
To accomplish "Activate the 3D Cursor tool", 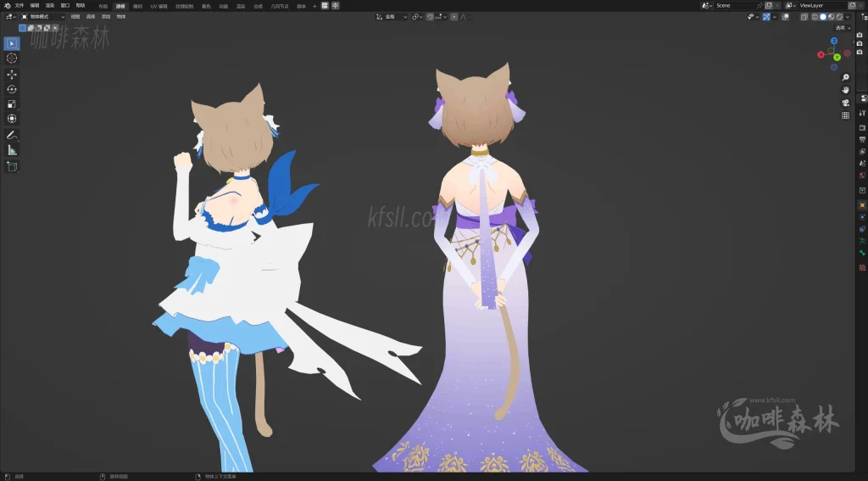I will pyautogui.click(x=12, y=59).
